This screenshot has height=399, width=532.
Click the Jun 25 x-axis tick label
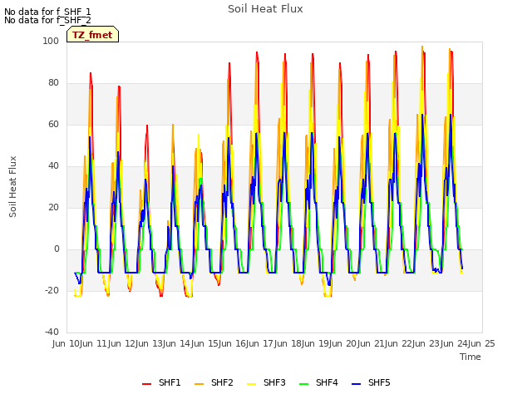483,343
